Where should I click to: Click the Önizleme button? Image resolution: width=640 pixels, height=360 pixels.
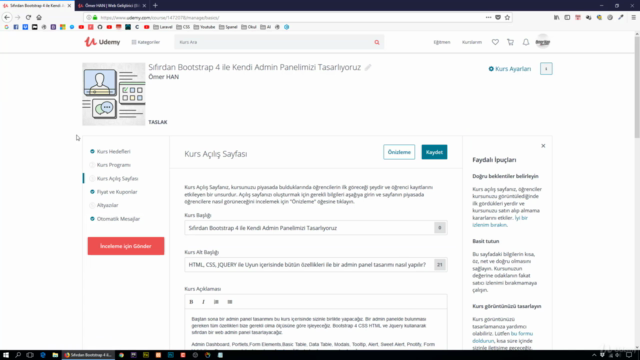point(399,152)
